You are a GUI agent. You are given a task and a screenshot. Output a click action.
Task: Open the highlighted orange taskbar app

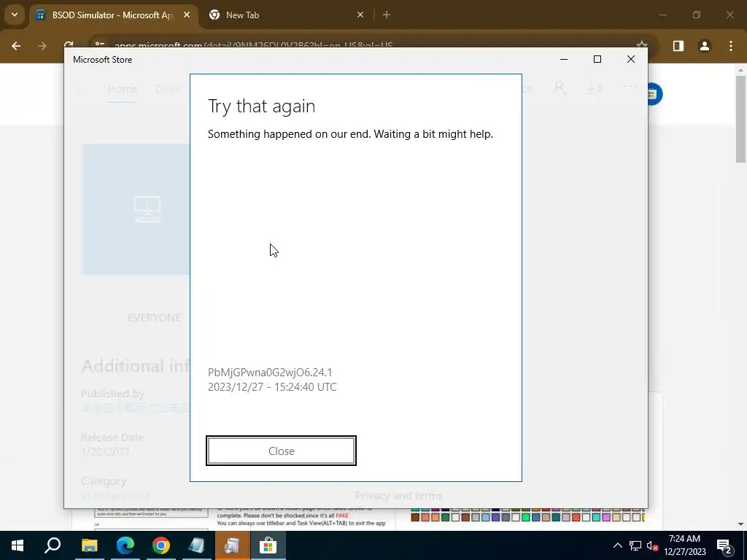pos(232,545)
